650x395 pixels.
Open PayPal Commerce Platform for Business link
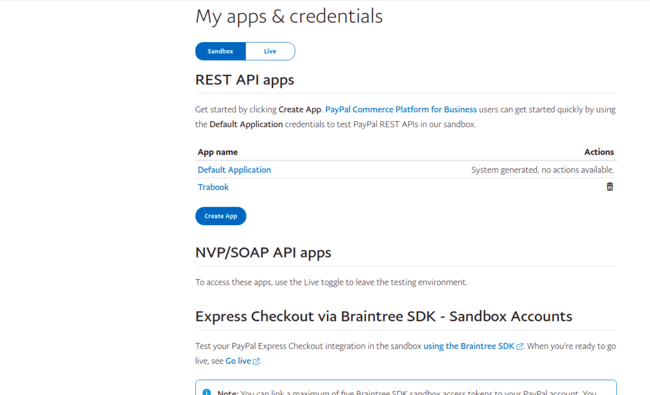401,109
